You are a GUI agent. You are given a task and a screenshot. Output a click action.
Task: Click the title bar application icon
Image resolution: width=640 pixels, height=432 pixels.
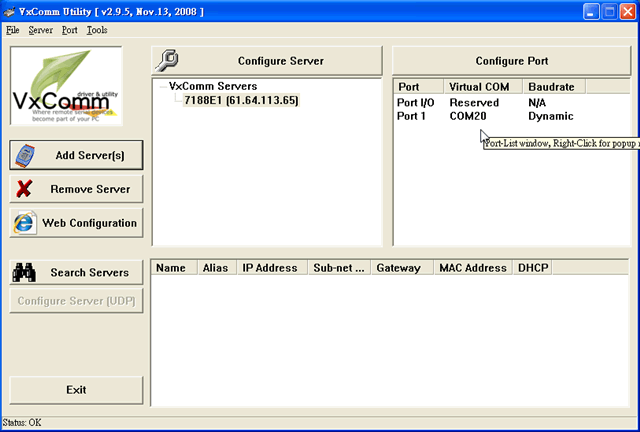[11, 11]
